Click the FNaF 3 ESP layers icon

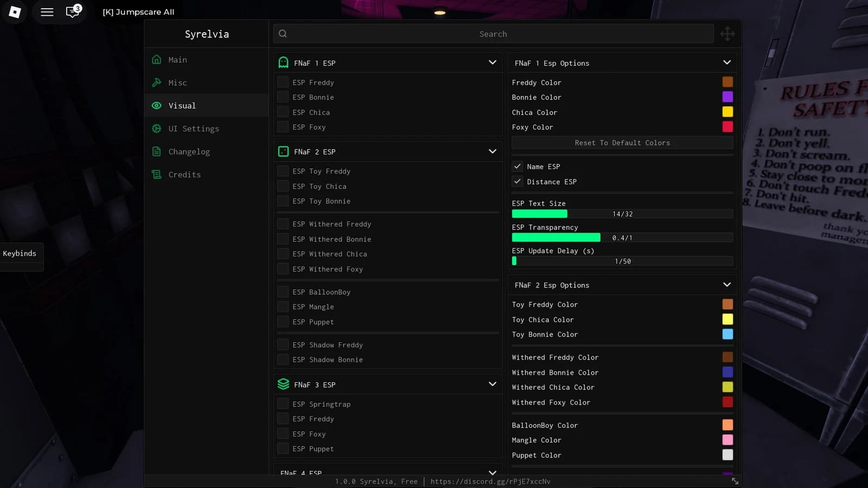283,384
